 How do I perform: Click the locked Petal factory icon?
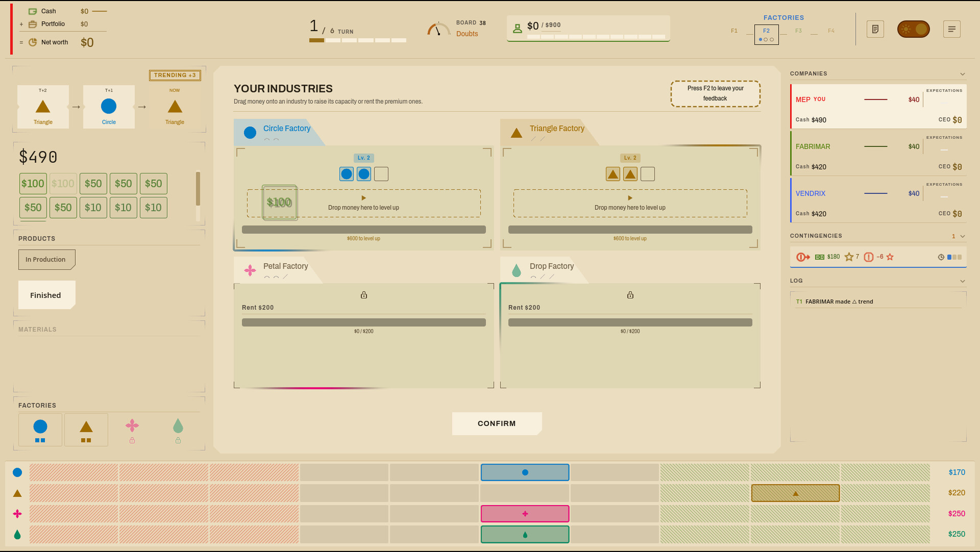click(132, 430)
